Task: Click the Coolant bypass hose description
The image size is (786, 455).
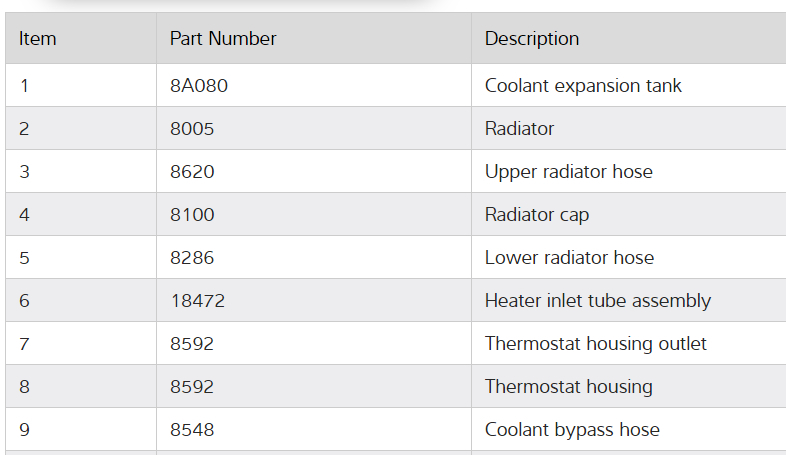Action: pyautogui.click(x=572, y=430)
